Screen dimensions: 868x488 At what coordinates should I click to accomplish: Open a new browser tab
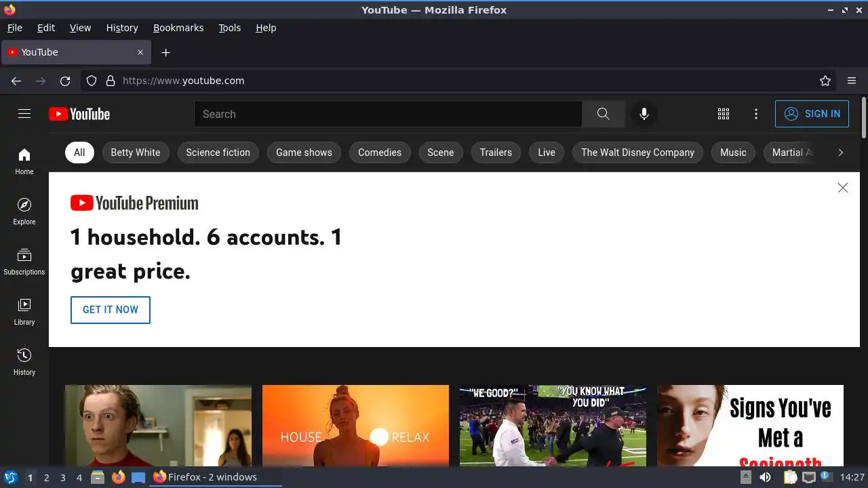(165, 52)
